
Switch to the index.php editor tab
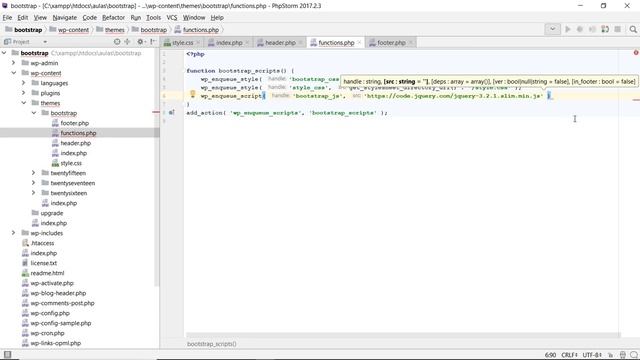pos(229,42)
